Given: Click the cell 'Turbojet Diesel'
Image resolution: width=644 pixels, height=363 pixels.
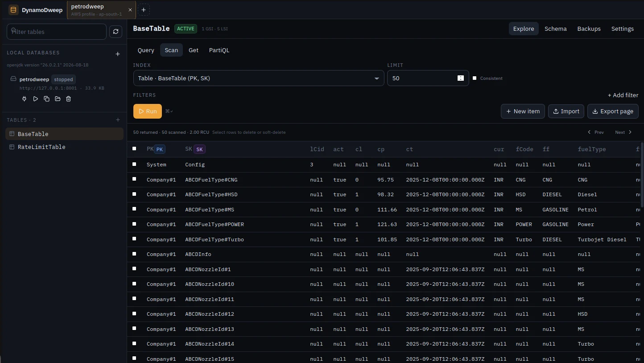Looking at the screenshot, I should 602,239.
